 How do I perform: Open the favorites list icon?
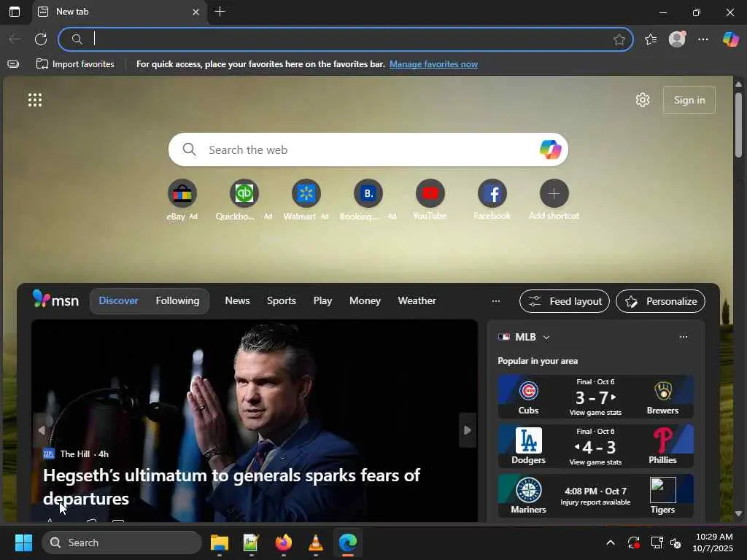(x=650, y=39)
